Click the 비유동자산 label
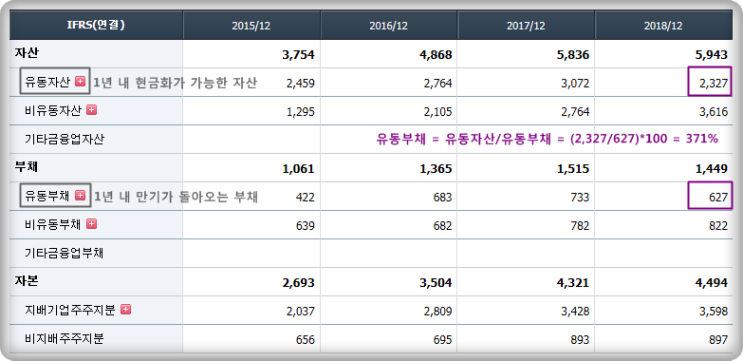This screenshot has width=743, height=361. point(53,110)
